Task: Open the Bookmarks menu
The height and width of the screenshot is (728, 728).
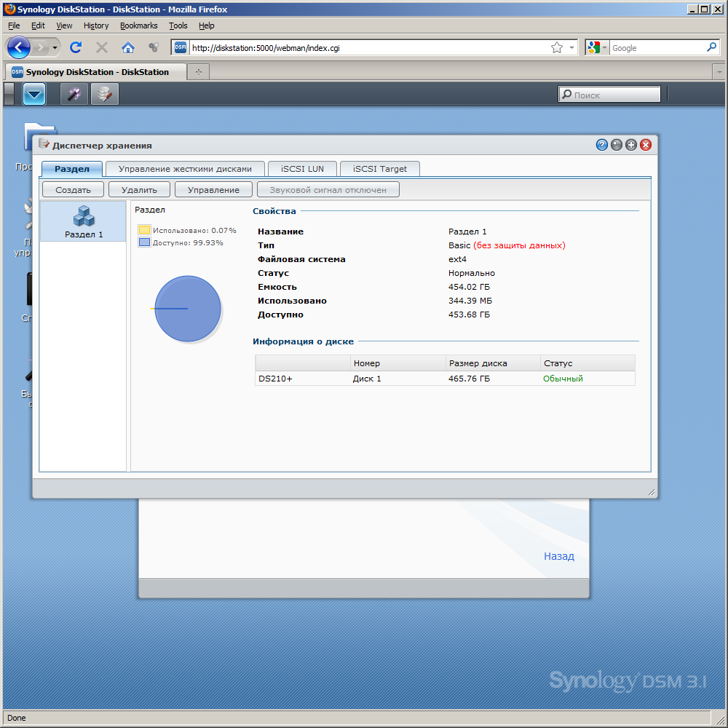Action: pos(139,25)
